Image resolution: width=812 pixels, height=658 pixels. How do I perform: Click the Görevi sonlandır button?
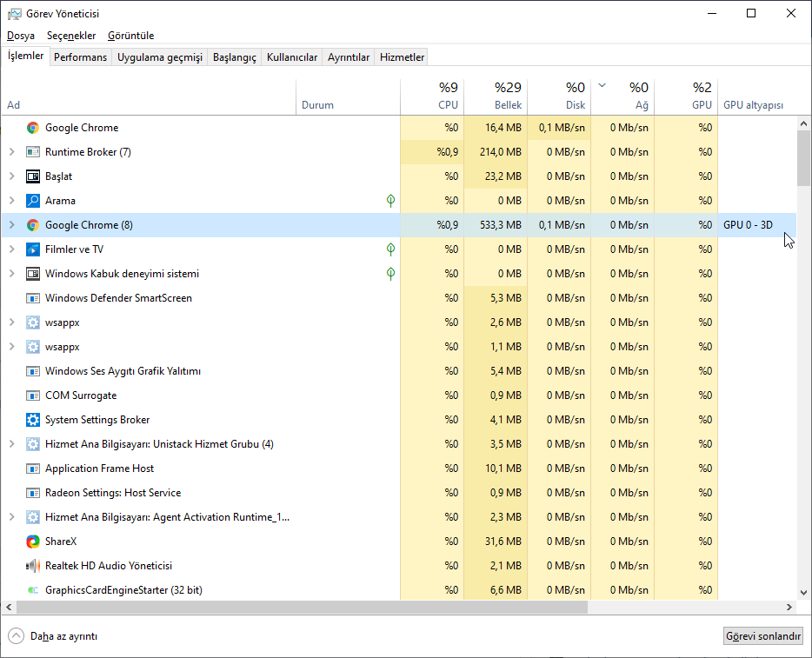tap(762, 636)
